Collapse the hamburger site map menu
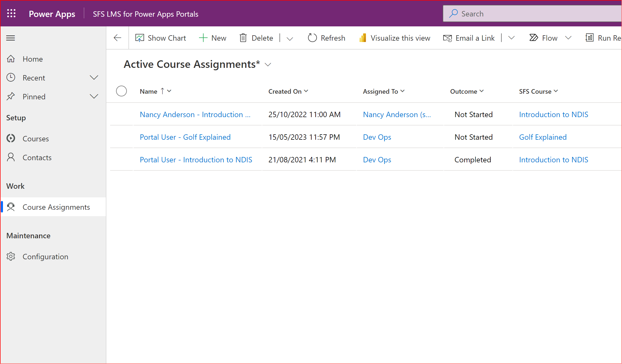The image size is (622, 364). [11, 38]
